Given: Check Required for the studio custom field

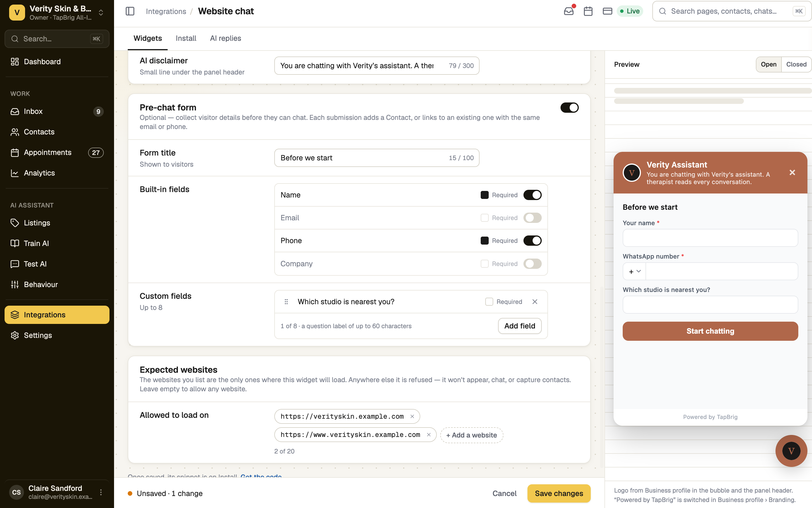Looking at the screenshot, I should pos(489,302).
